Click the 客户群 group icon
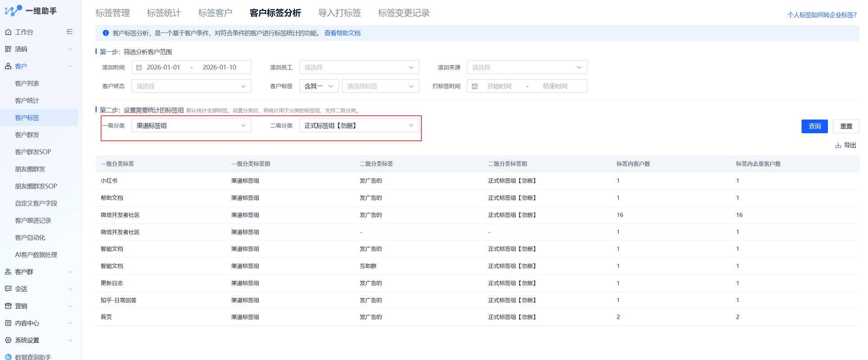868x360 pixels. [8, 272]
